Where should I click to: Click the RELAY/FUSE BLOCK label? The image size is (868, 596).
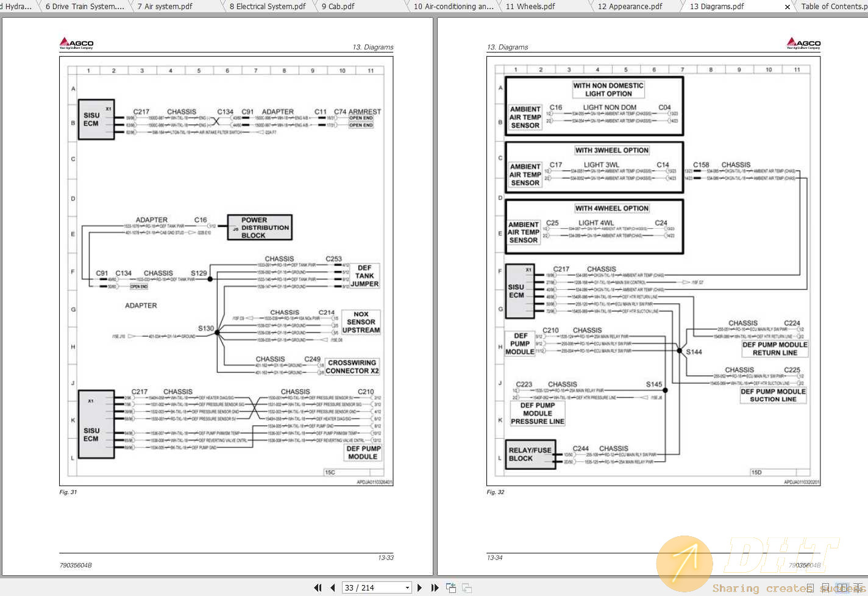click(x=530, y=454)
